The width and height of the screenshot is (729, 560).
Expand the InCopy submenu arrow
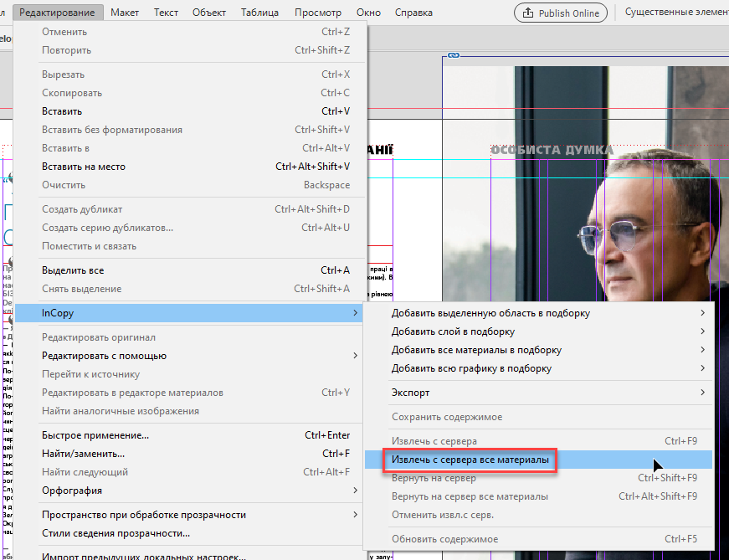pos(355,313)
